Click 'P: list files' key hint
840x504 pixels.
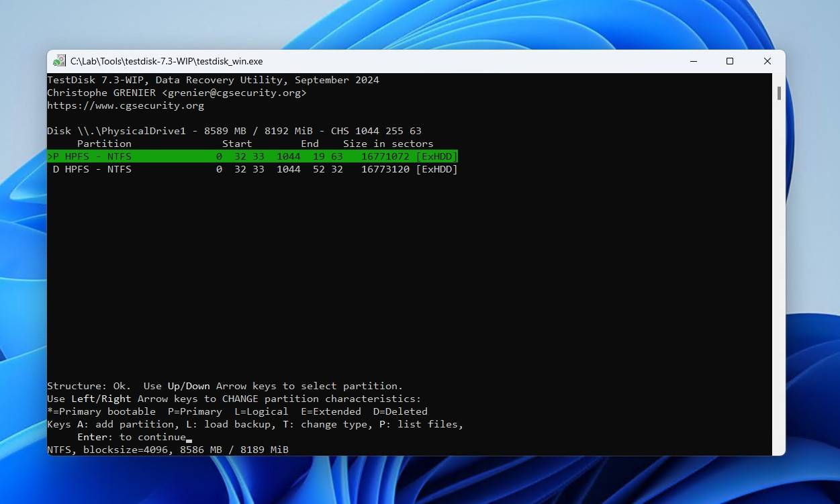pyautogui.click(x=422, y=424)
